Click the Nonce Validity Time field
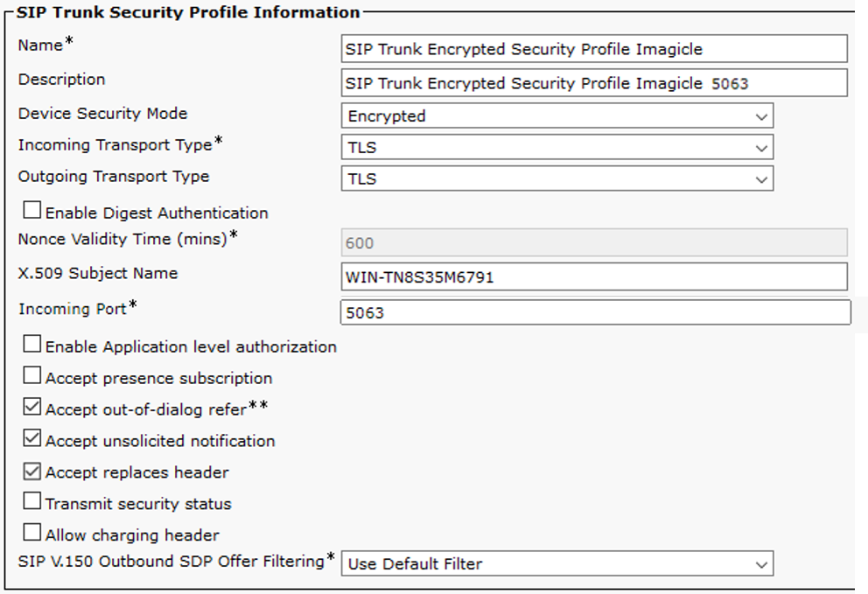 tap(594, 243)
